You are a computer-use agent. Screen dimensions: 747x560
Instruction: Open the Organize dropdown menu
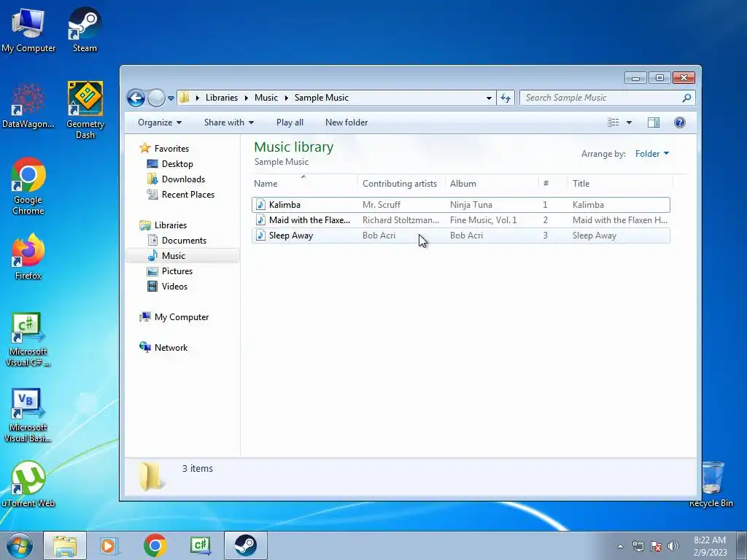[160, 122]
